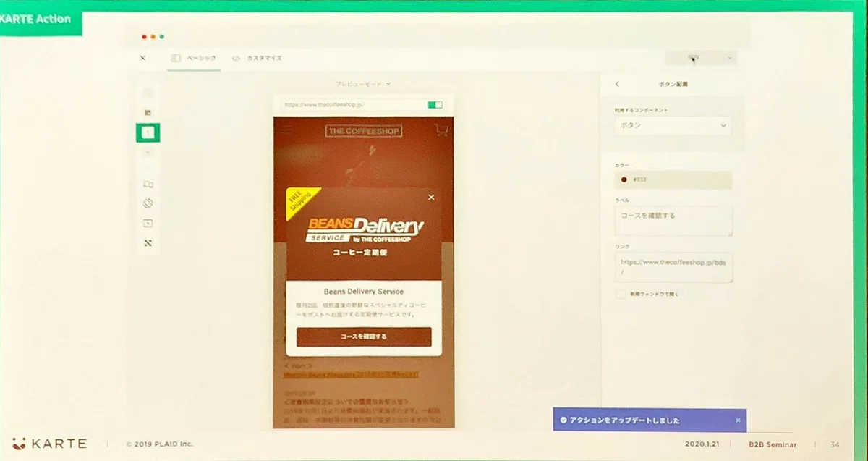Expand the プレビューモード dropdown

[x=363, y=84]
